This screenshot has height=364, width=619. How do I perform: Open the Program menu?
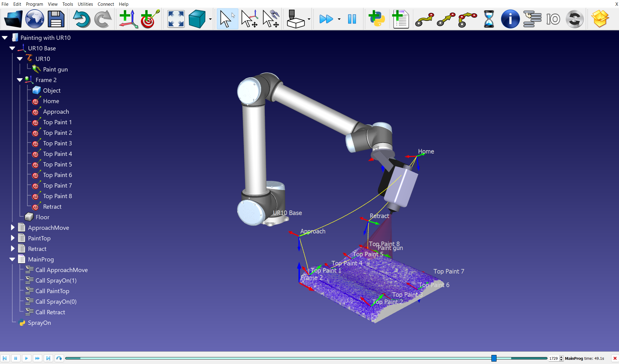34,4
